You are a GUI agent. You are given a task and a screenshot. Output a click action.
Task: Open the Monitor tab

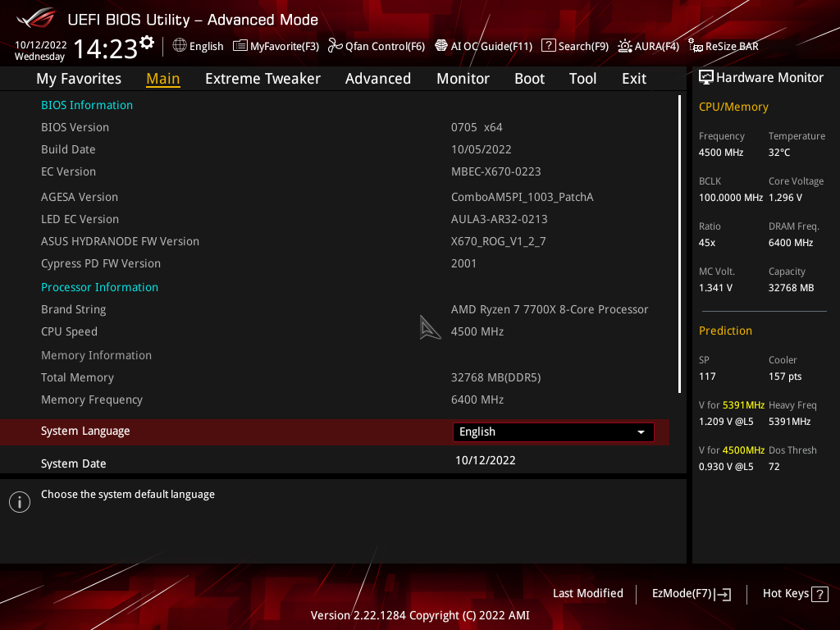(463, 79)
